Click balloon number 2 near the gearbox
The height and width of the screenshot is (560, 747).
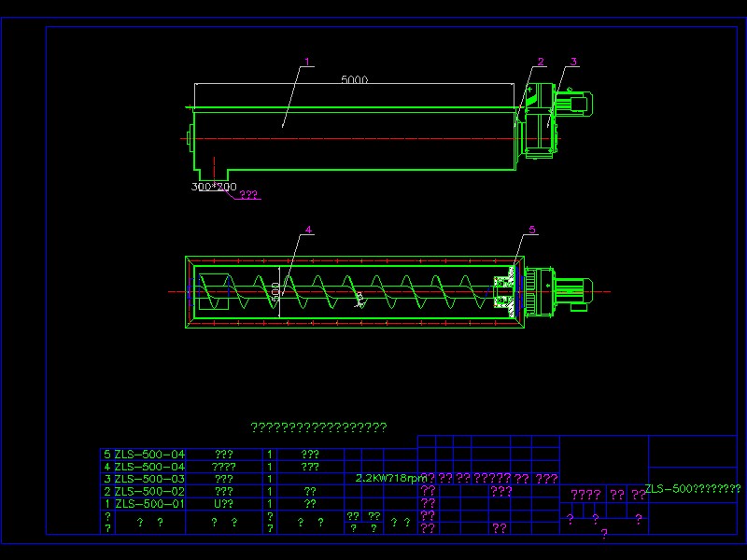541,62
